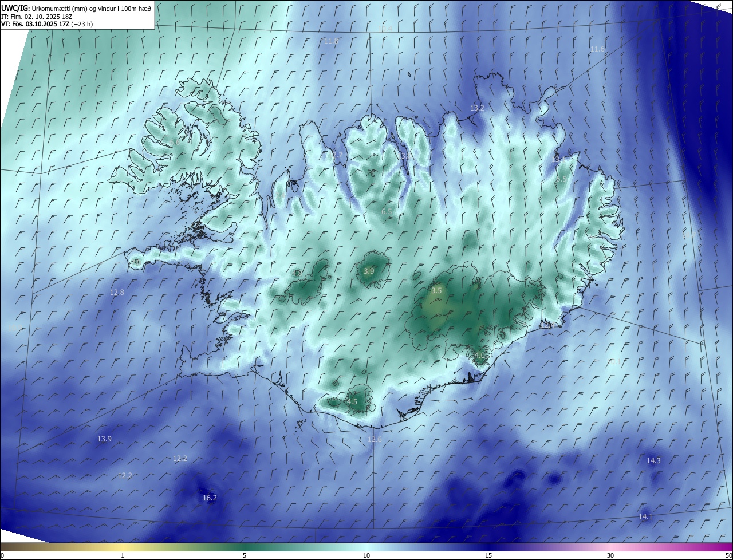
Task: Click the 30 tick label on the color scale
Action: [610, 555]
